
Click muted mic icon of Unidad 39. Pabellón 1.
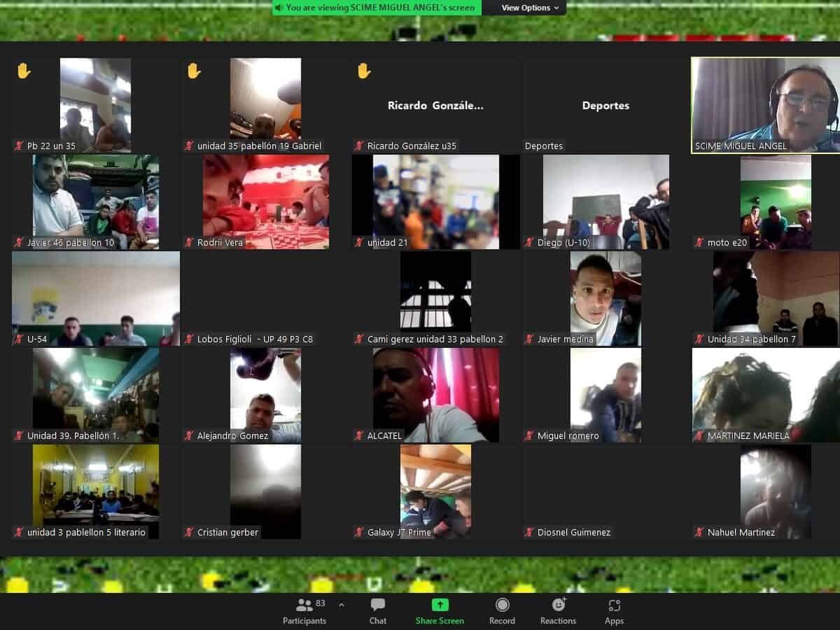19,436
